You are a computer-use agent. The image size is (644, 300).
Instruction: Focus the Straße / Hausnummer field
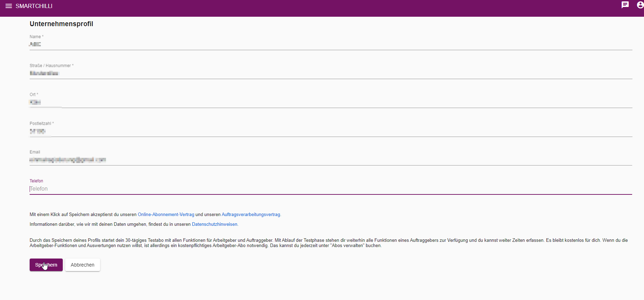point(331,73)
